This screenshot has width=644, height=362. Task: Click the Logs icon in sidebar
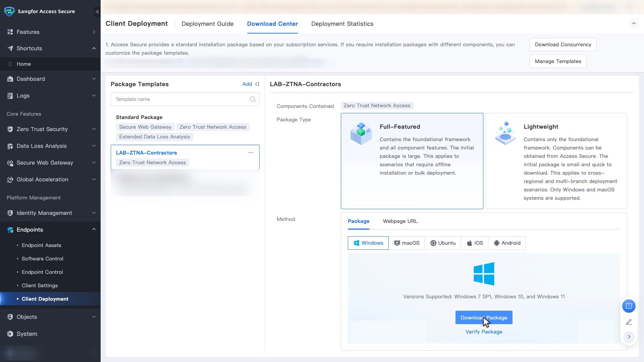(x=10, y=96)
